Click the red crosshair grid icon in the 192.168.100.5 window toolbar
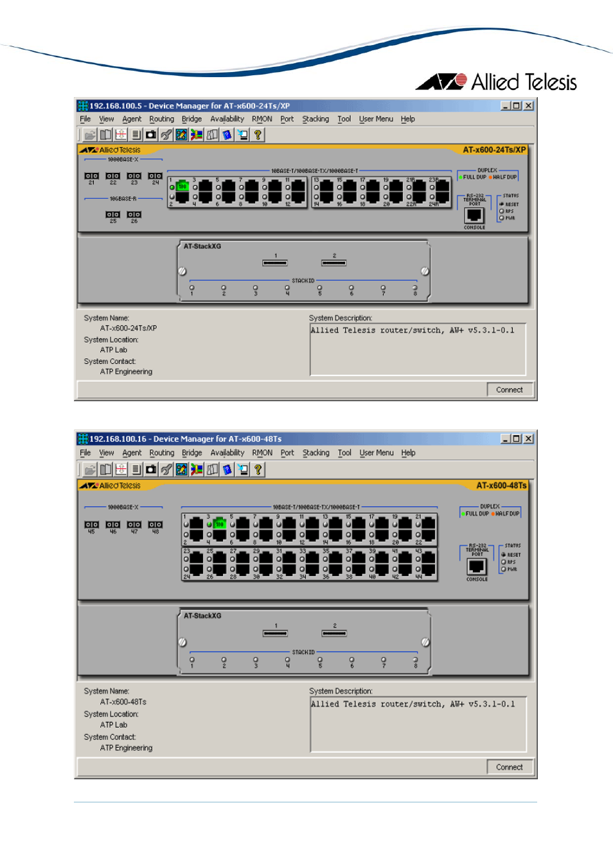Viewport: 613px width, 868px height. 121,134
